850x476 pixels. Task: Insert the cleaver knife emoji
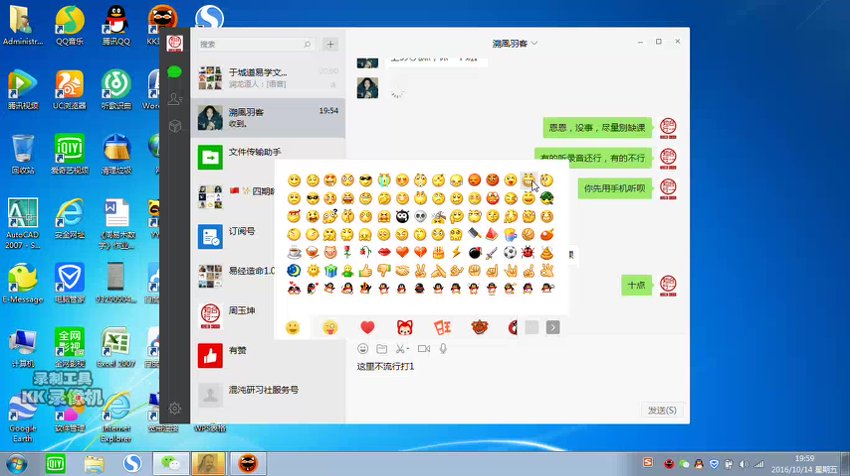[x=474, y=235]
